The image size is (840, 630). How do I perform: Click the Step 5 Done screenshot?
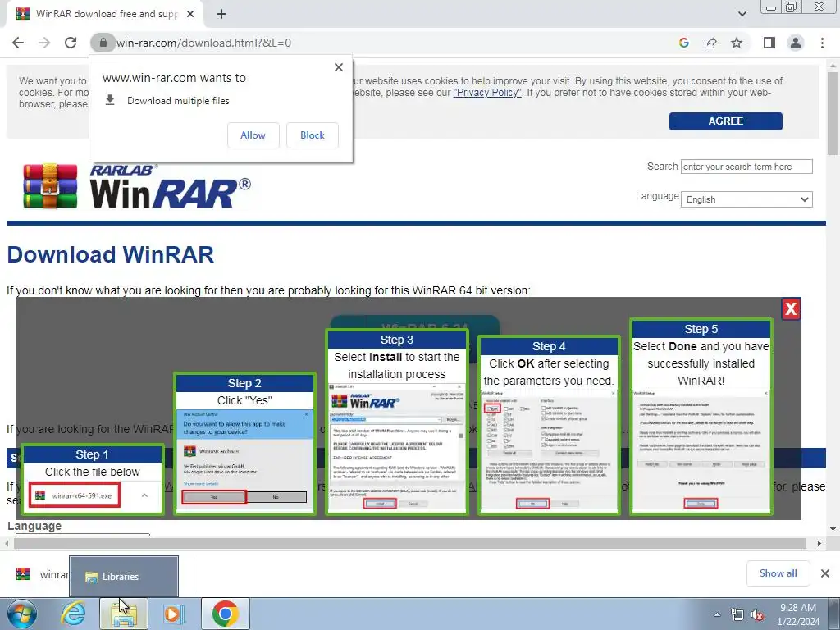[x=701, y=450]
